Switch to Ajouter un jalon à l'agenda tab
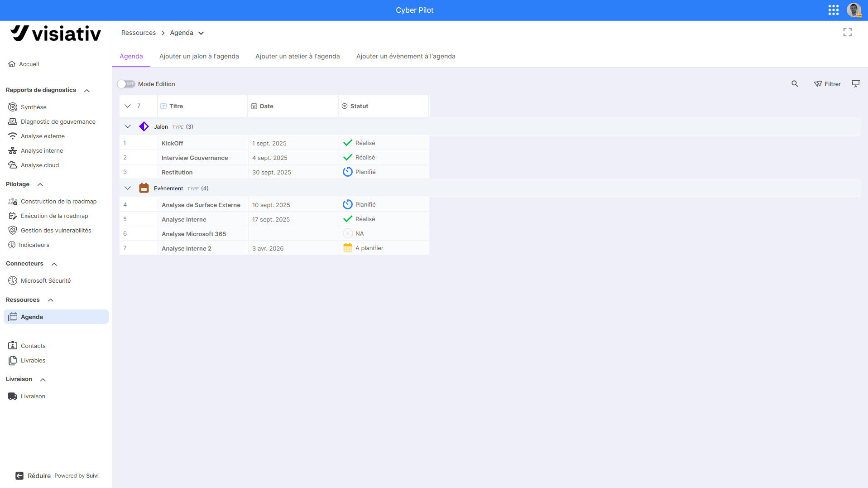This screenshot has width=868, height=488. click(x=199, y=56)
